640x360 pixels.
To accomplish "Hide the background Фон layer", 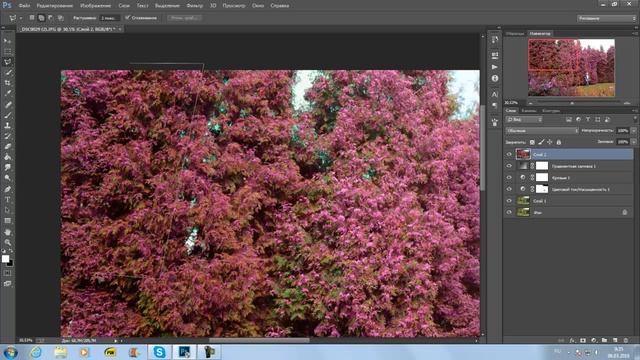I will point(509,212).
